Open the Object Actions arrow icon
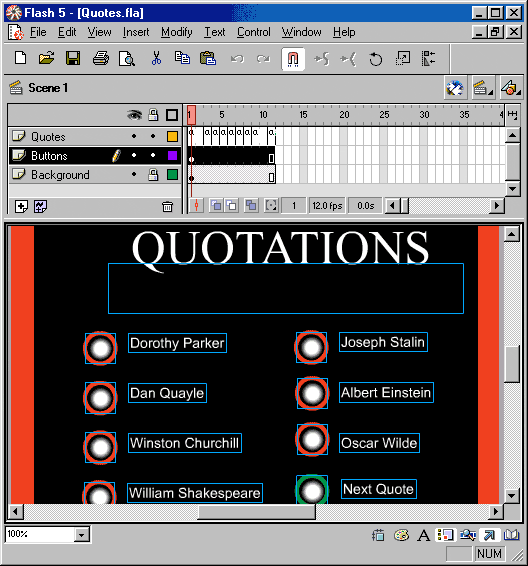Screen dimensions: 528x566 click(489, 535)
